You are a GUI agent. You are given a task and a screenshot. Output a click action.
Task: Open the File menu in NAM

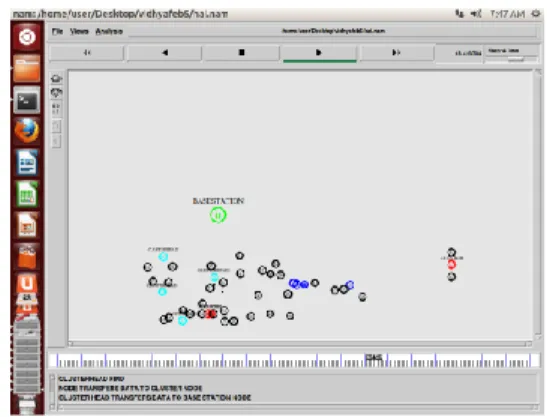coord(57,31)
